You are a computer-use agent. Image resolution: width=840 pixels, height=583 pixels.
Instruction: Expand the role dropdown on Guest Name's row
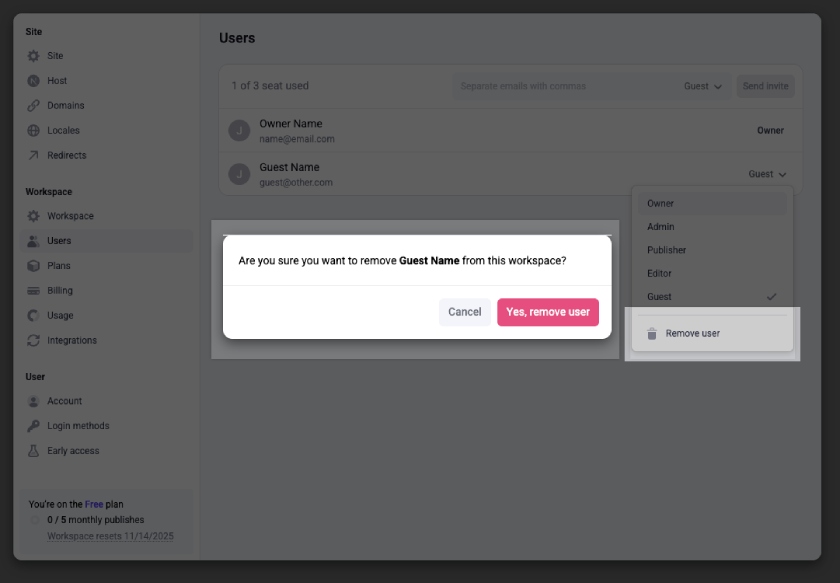pos(766,173)
